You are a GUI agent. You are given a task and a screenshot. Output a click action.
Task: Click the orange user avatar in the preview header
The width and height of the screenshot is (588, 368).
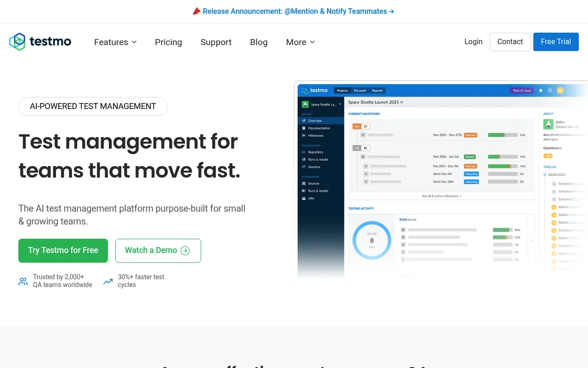tap(560, 91)
